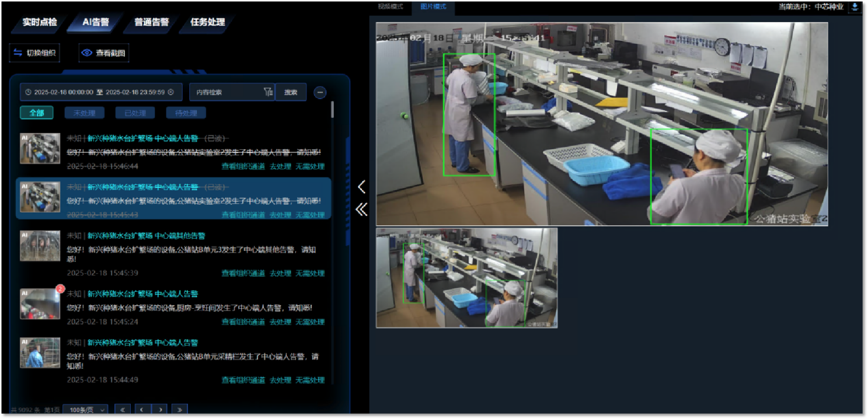The image size is (868, 419).
Task: Open the 100条/页 page size dropdown
Action: (x=85, y=410)
